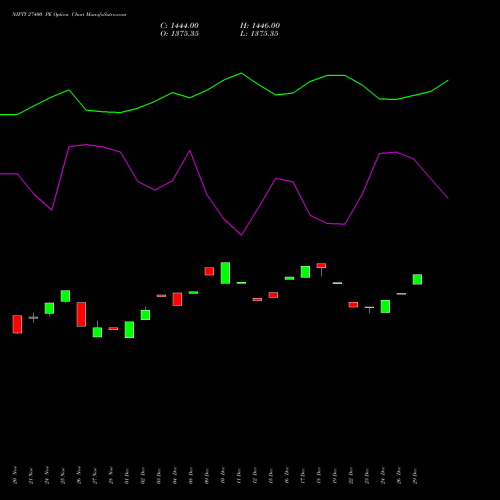Click the 22 Dec date label
This screenshot has height=500, width=500.
[x=351, y=475]
